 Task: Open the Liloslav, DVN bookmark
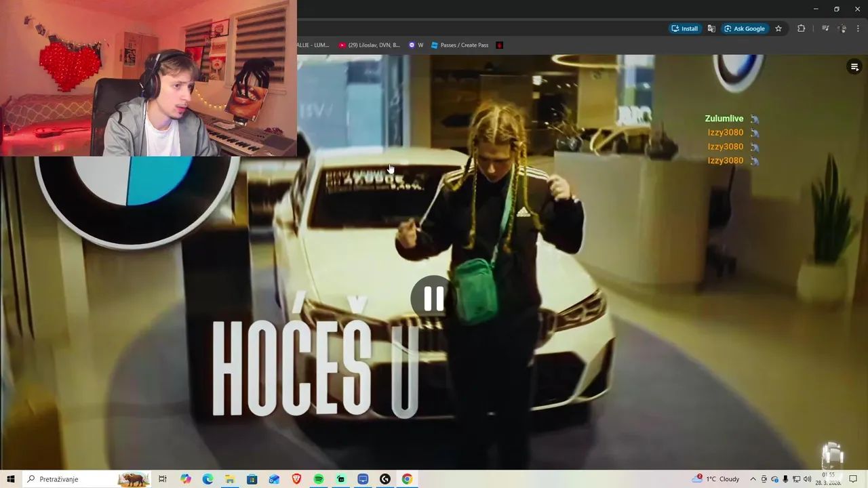[369, 45]
